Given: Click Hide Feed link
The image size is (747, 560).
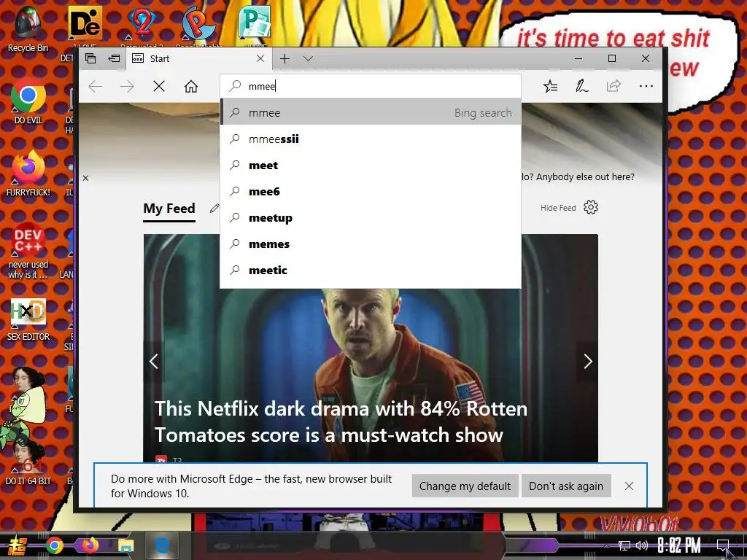Looking at the screenshot, I should (558, 208).
